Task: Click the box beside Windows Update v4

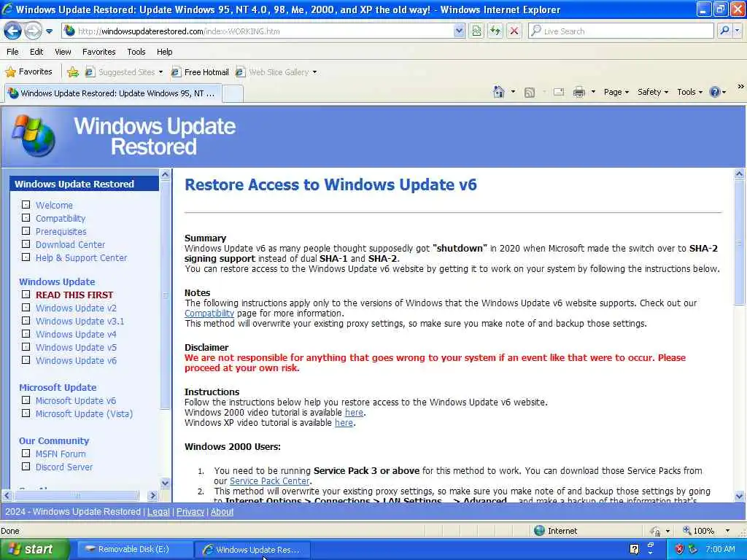Action: [x=26, y=334]
